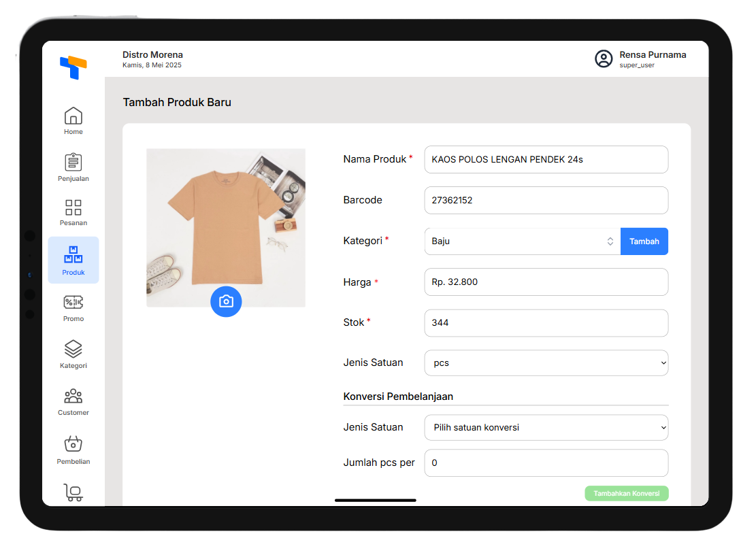Go to the Customer section icon
Viewport: 756px width, 555px height.
[x=73, y=397]
